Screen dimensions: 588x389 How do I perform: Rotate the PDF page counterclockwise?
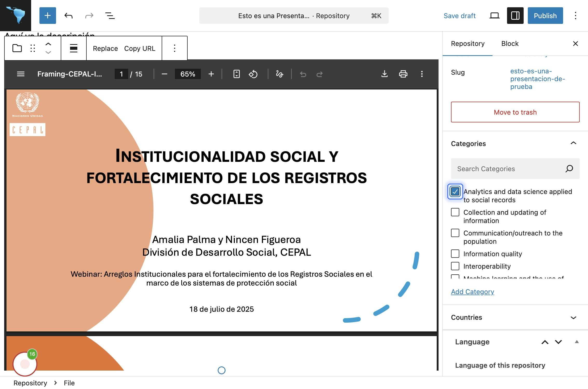coord(253,74)
